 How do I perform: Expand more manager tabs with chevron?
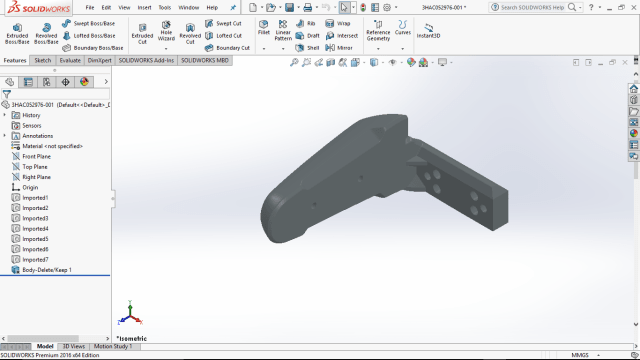106,82
